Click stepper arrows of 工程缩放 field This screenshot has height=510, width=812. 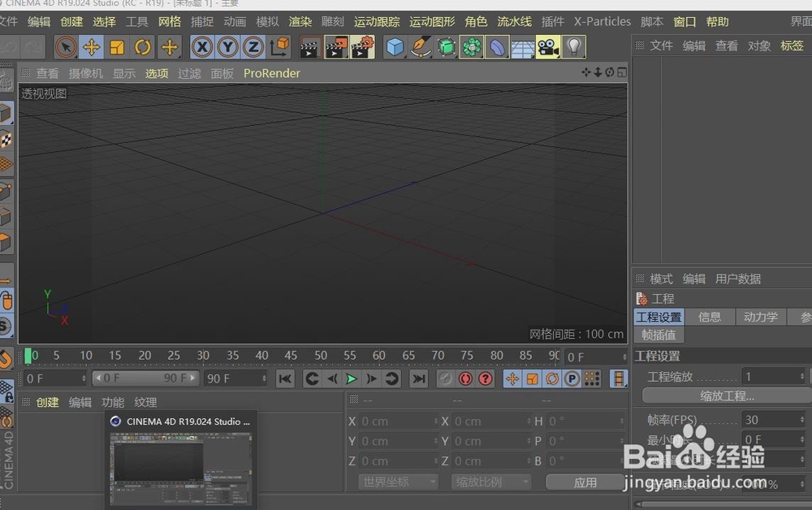(801, 377)
